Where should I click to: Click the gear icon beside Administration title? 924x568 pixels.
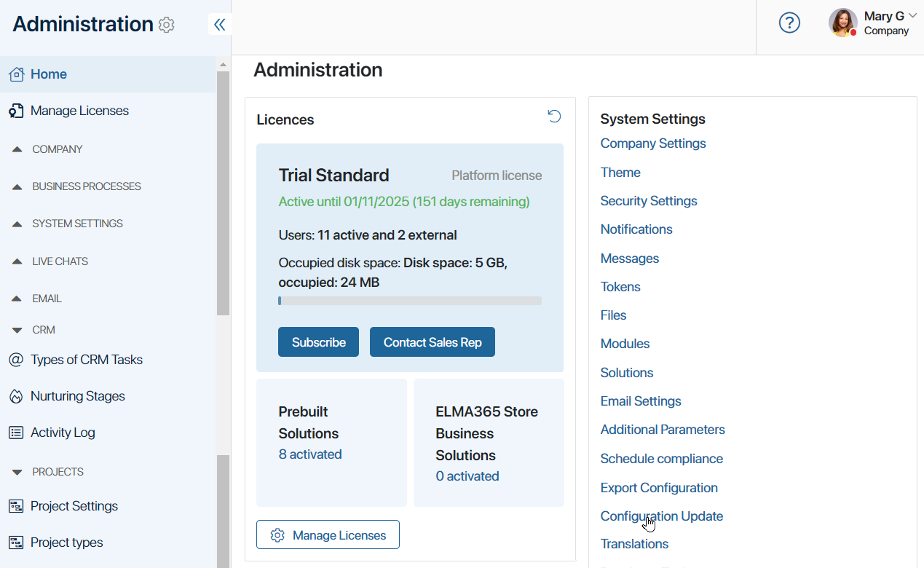[x=167, y=25]
